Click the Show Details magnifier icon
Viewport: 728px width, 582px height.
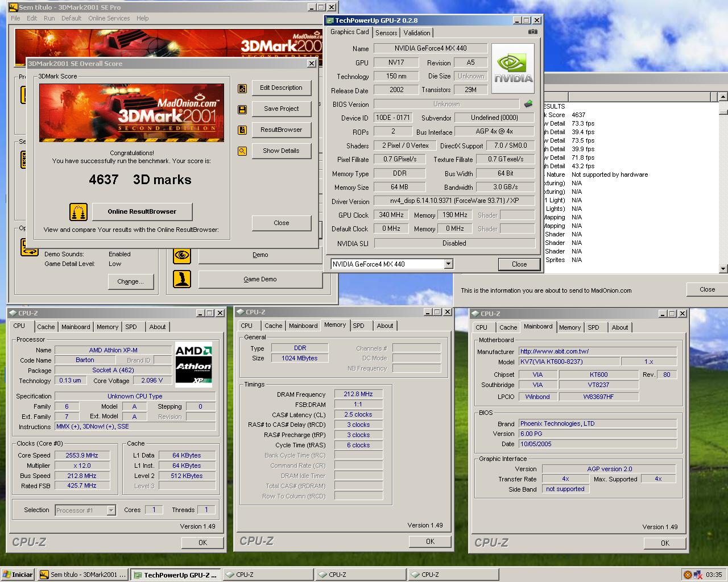(242, 151)
